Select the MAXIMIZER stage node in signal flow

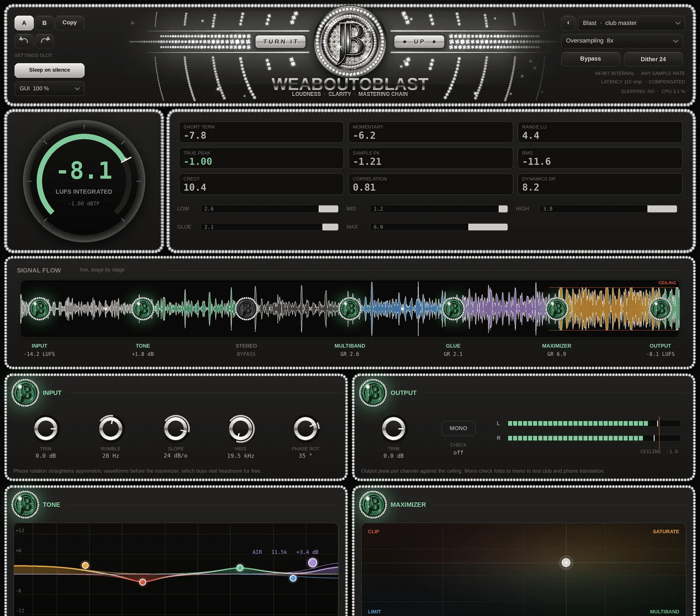556,309
